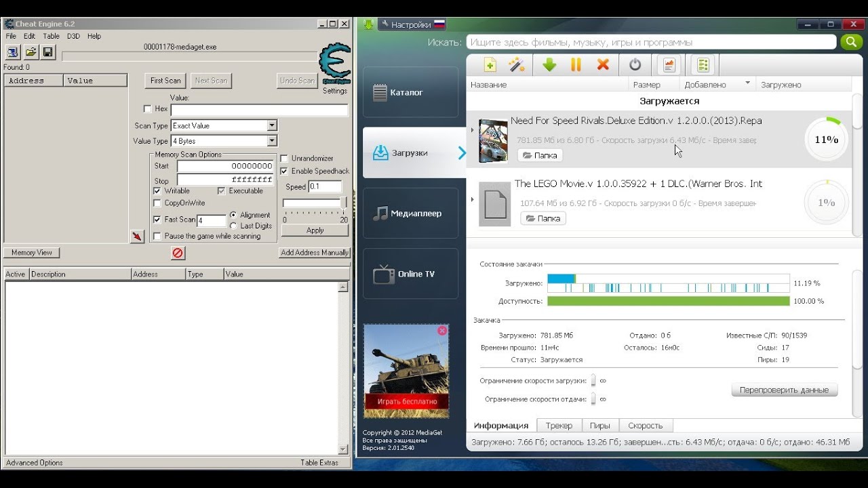The image size is (868, 488).
Task: Open Папка button for LEGO Movie
Action: point(543,219)
